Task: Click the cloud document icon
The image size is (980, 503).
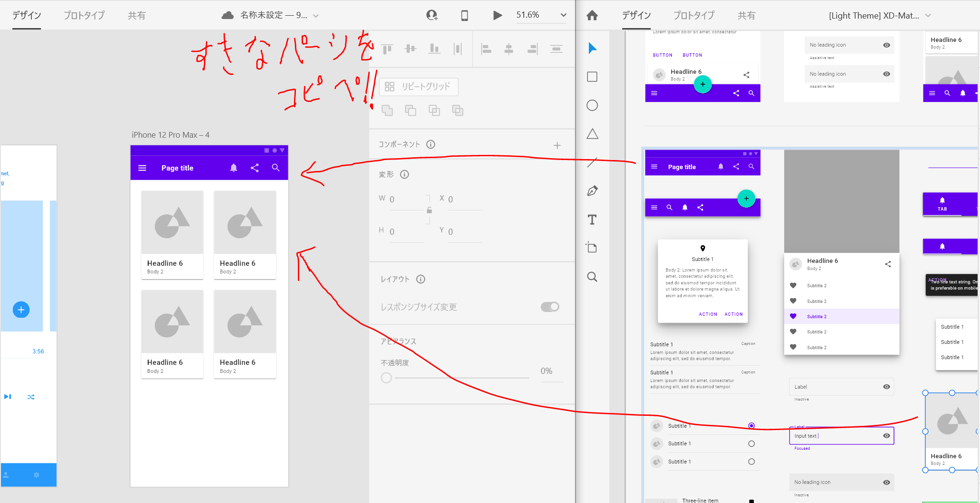Action: click(x=228, y=15)
